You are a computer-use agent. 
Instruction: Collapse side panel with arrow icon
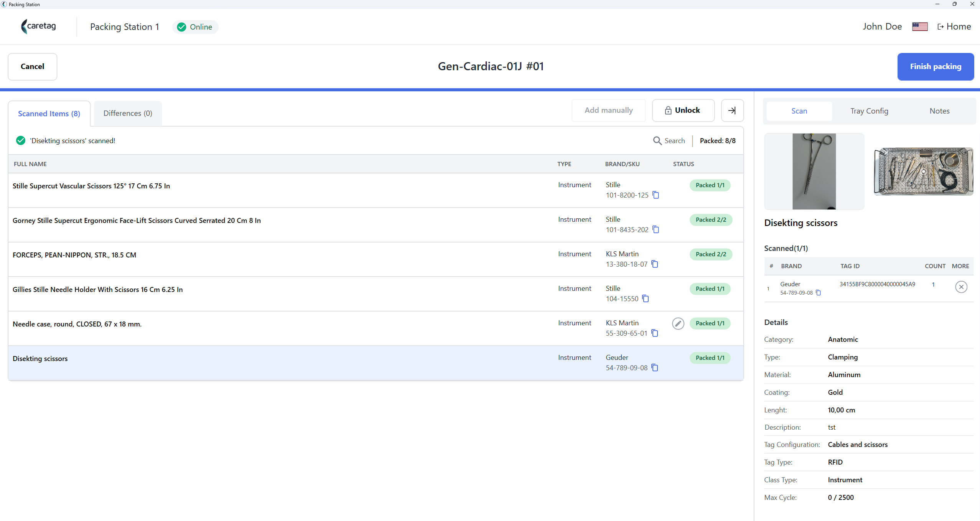pyautogui.click(x=732, y=110)
